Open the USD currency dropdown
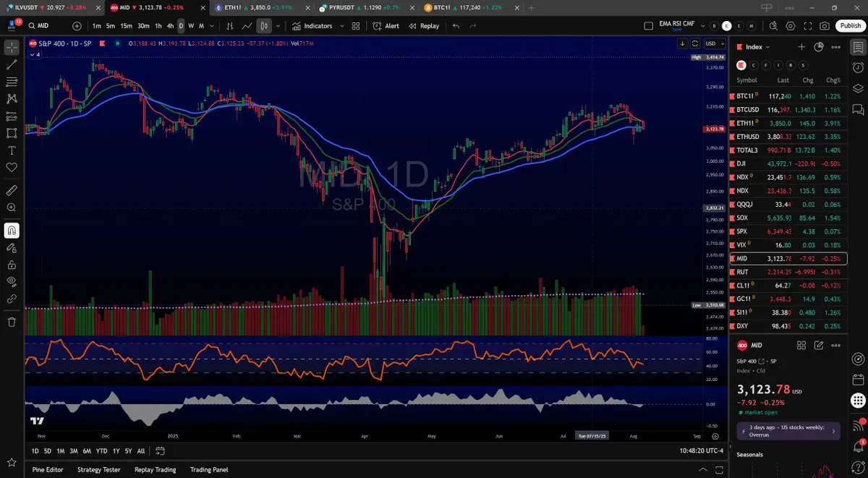 [715, 43]
